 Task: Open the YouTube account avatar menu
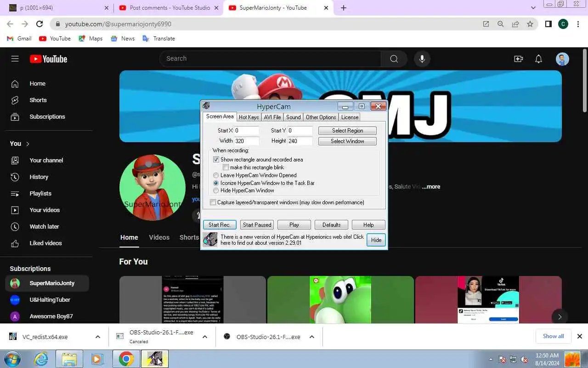[x=562, y=59]
